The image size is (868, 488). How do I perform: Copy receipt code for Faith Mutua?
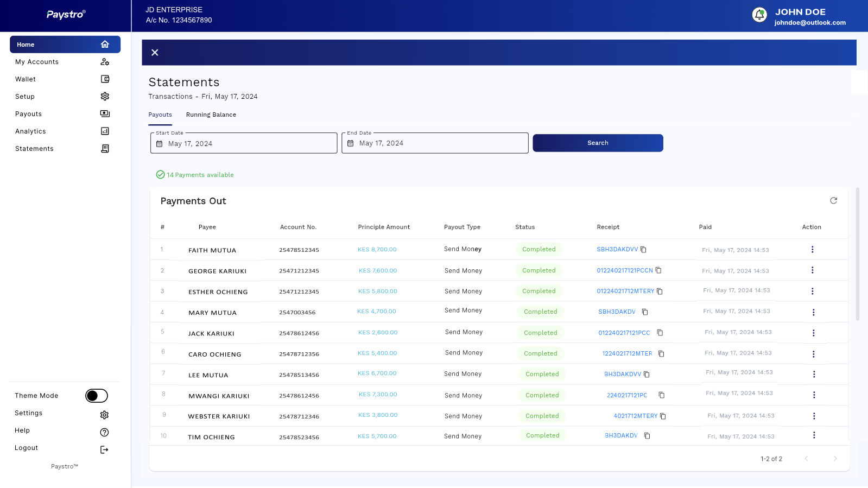pyautogui.click(x=644, y=250)
